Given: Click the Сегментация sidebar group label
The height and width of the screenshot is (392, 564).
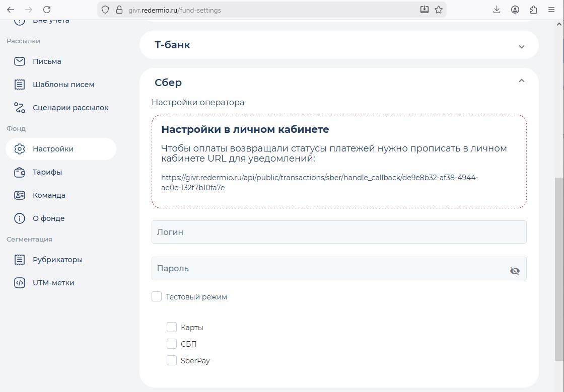Looking at the screenshot, I should point(29,240).
